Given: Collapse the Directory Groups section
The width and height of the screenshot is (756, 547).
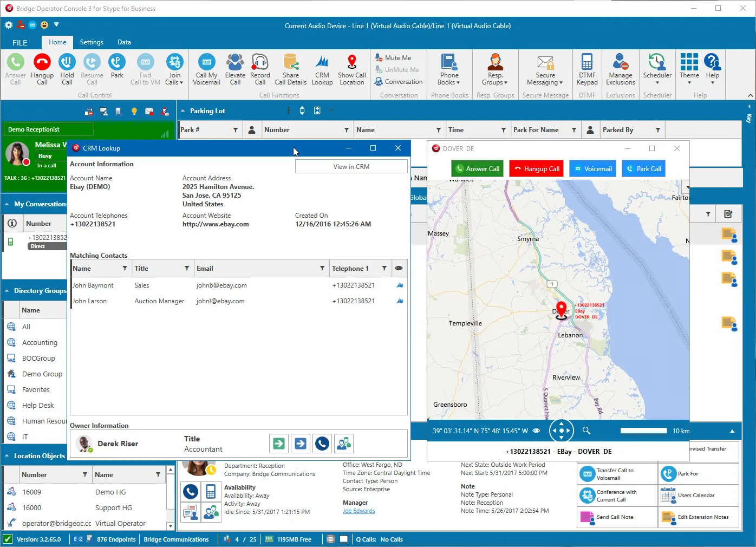Looking at the screenshot, I should 6,291.
